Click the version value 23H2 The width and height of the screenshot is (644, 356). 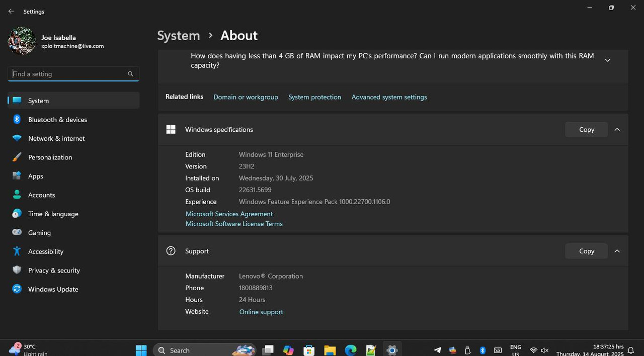247,166
